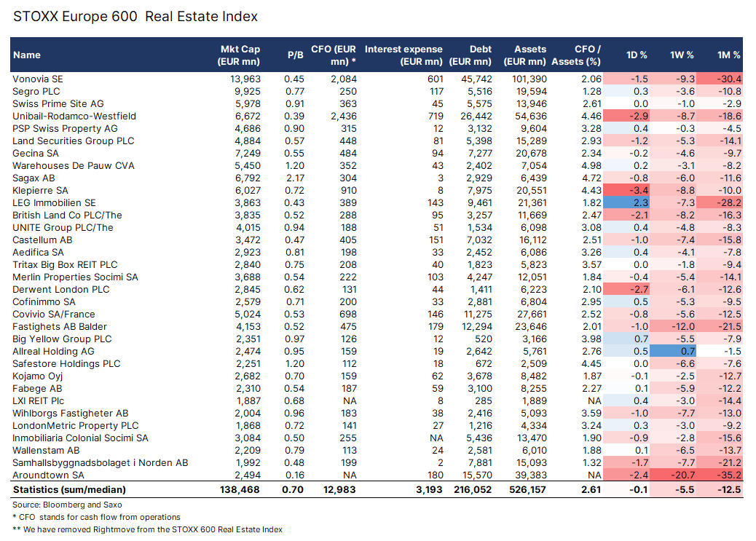Select Vonovia's assets value 101,390

coord(529,79)
